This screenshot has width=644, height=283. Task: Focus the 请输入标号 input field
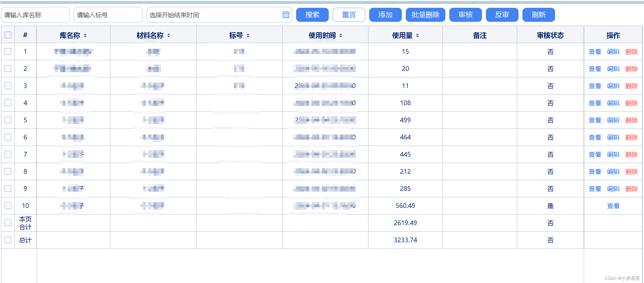[x=108, y=15]
